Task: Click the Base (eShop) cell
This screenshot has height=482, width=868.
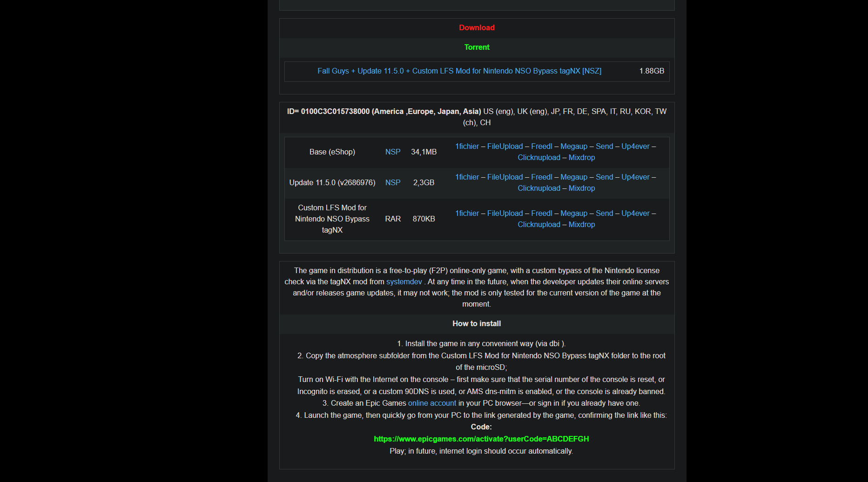Action: coord(332,152)
